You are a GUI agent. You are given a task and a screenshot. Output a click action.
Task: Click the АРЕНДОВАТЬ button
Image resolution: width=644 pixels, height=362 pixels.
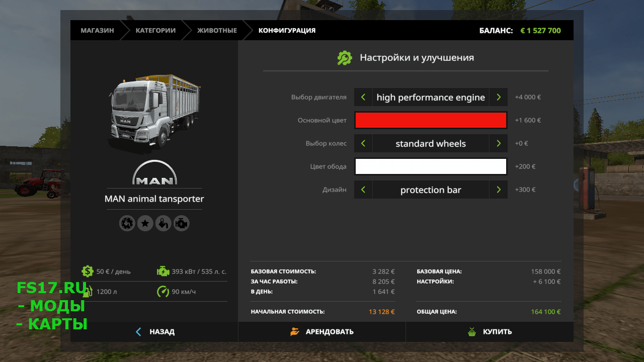pyautogui.click(x=322, y=332)
